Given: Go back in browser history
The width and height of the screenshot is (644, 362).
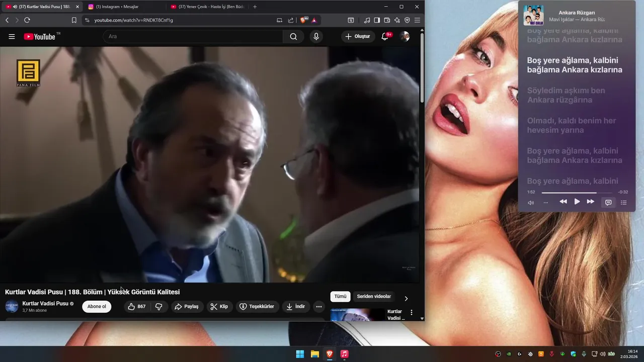Looking at the screenshot, I should point(7,20).
